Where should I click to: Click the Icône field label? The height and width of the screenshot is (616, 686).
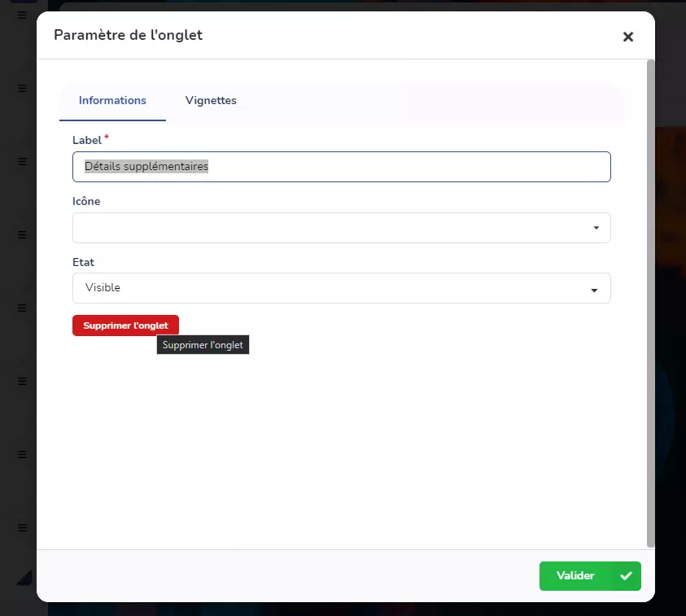click(86, 201)
